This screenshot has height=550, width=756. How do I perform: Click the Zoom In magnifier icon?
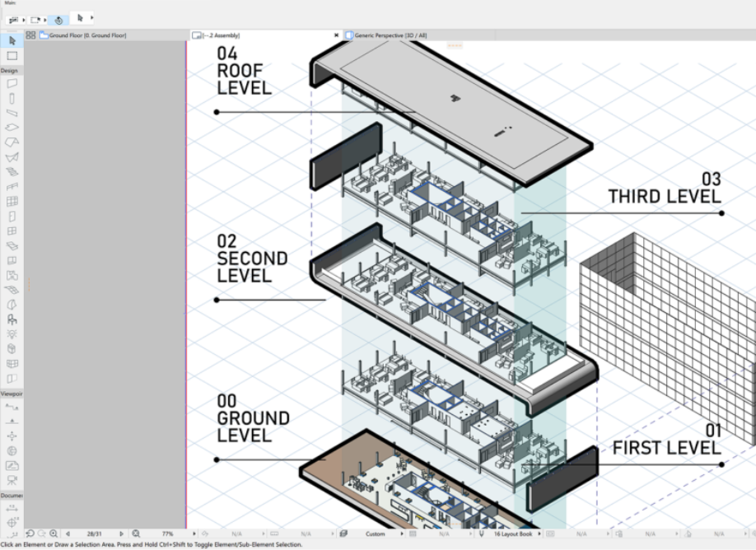coord(54,534)
